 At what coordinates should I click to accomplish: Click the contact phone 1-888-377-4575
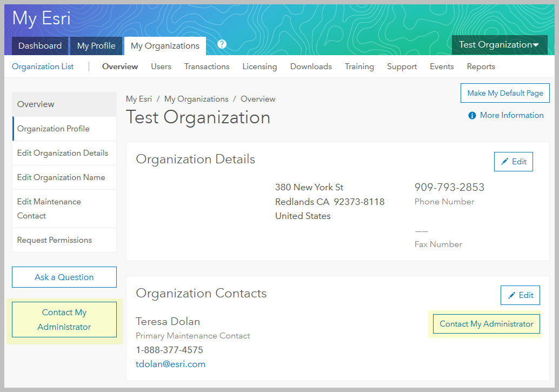pos(169,350)
